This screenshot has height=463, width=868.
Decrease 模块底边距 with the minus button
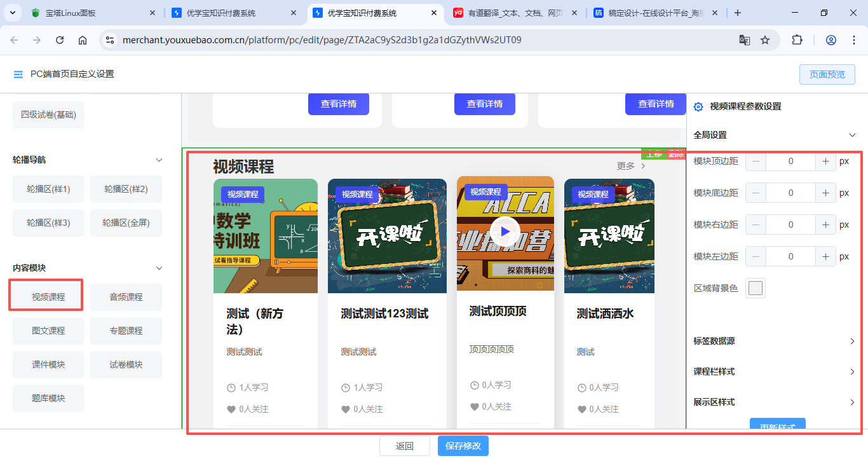[x=756, y=193]
